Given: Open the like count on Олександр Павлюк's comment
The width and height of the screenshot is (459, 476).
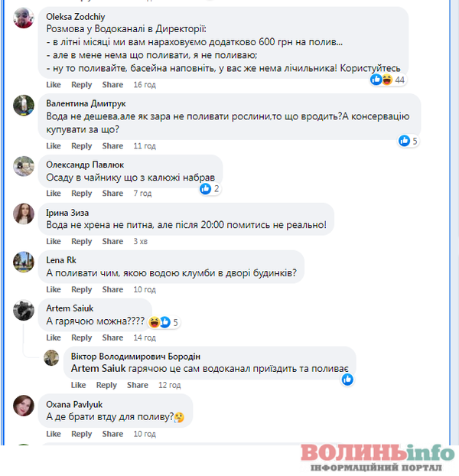Looking at the screenshot, I should click(x=210, y=189).
